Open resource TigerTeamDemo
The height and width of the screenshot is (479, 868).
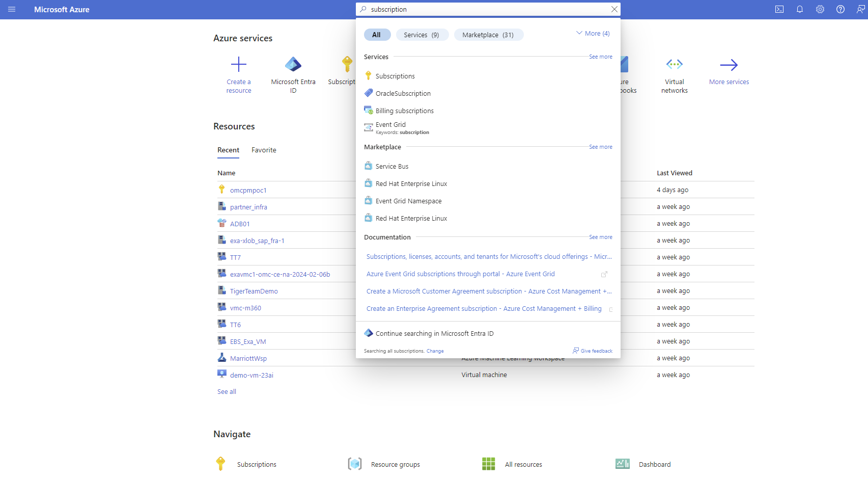tap(254, 291)
